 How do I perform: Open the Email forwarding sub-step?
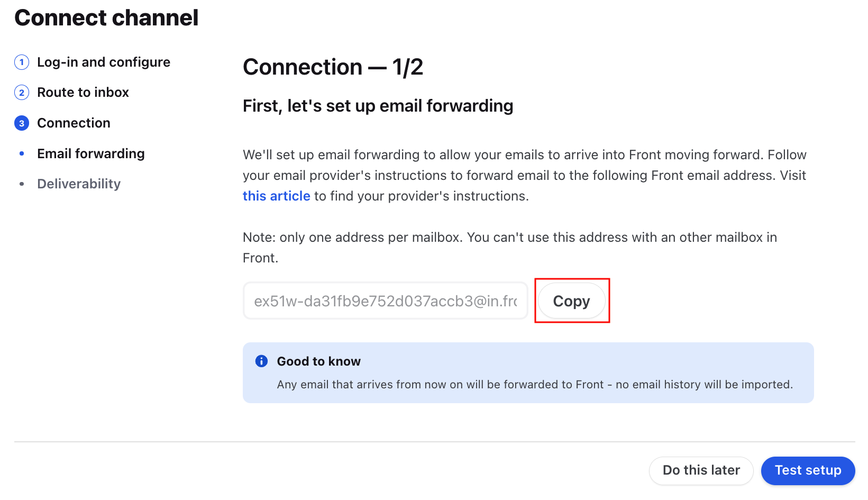tap(91, 153)
